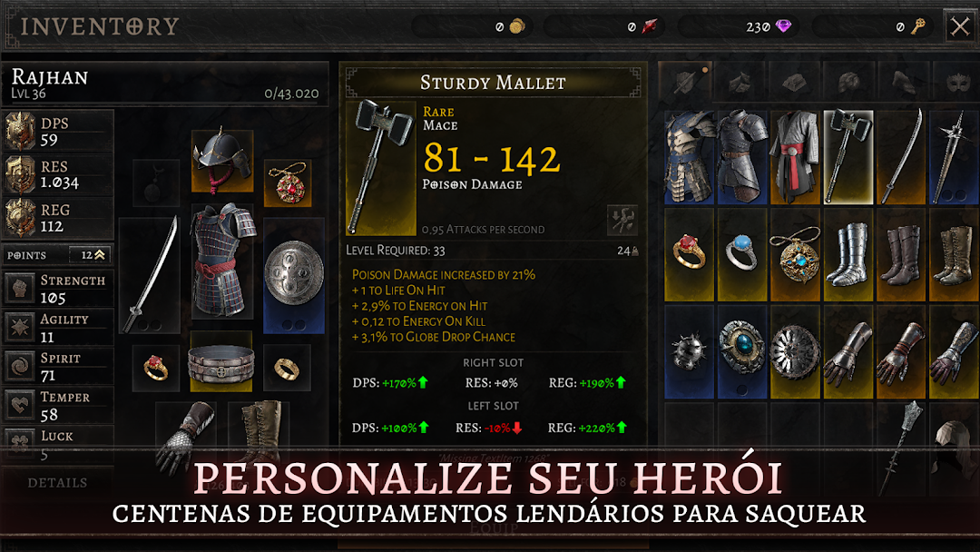Image resolution: width=980 pixels, height=552 pixels.
Task: Select the Strength attribute row
Action: [x=58, y=288]
